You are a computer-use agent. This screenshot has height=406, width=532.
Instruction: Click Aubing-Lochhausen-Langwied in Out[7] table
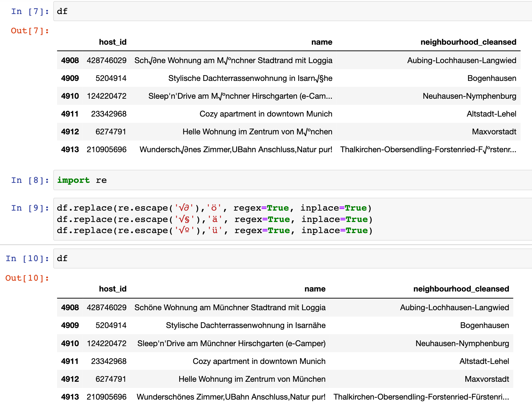tap(462, 60)
